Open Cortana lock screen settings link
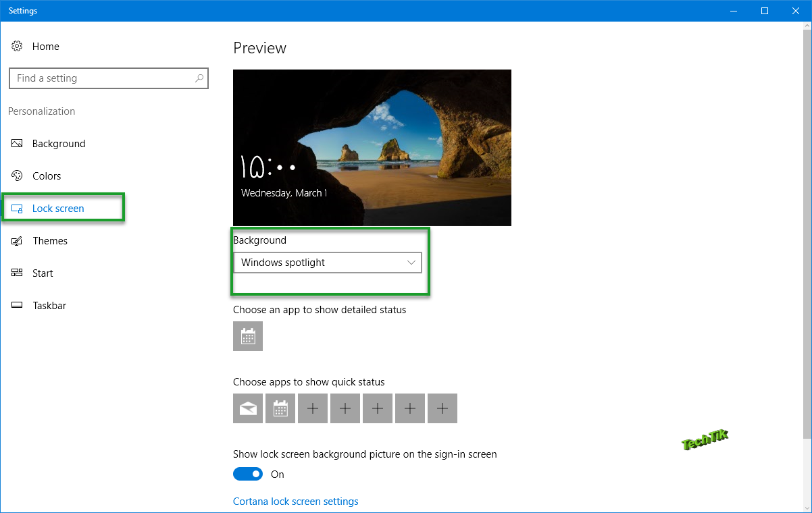This screenshot has height=513, width=812. click(296, 502)
